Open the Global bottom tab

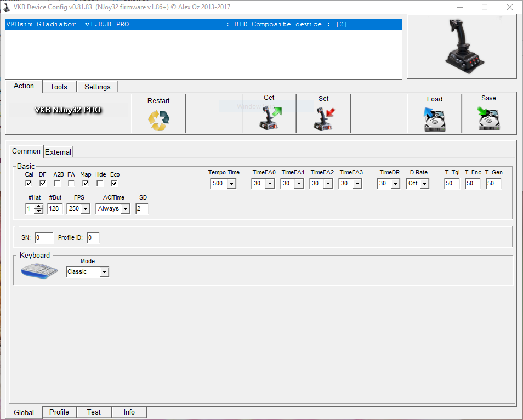tap(24, 413)
